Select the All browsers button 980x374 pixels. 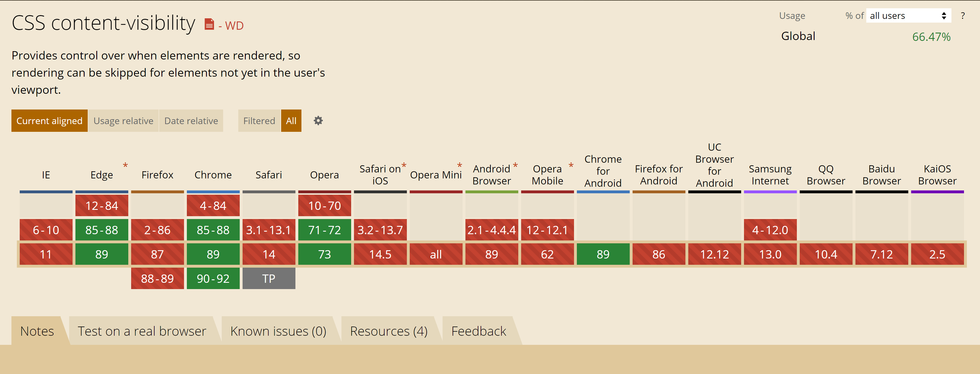point(291,121)
